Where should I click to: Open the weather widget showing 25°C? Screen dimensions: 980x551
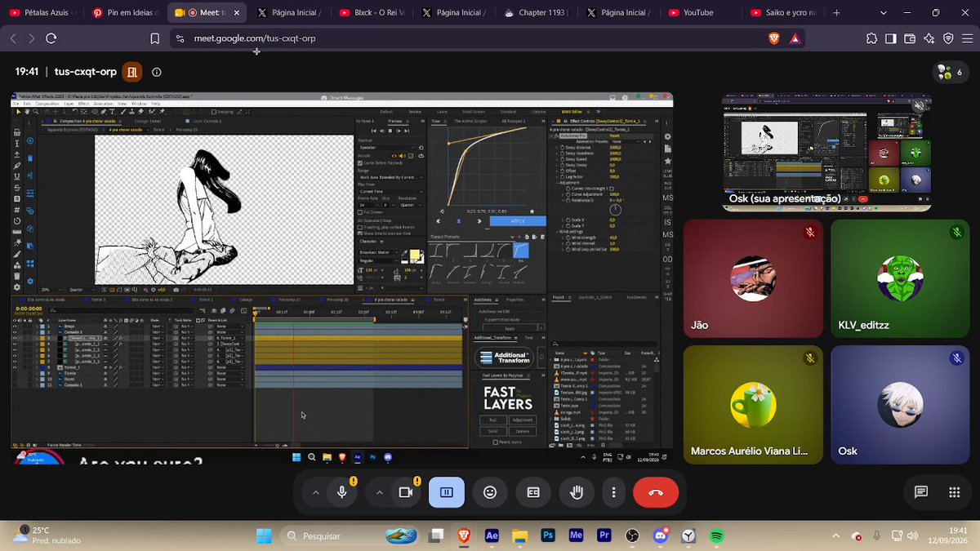(47, 535)
